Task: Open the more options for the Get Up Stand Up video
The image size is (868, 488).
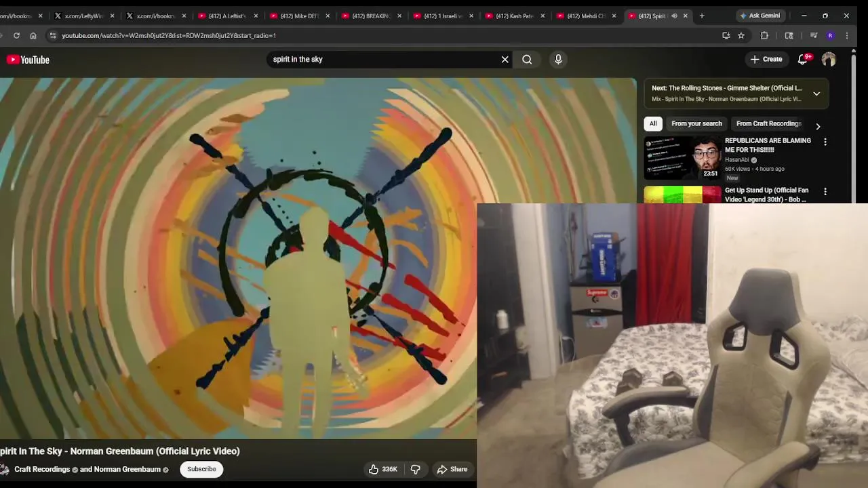Action: click(x=825, y=192)
